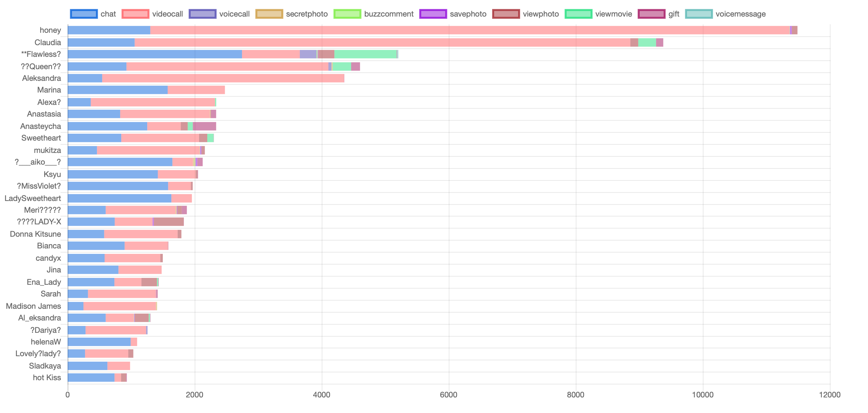Click the 'Sladkaya' axis label
868x413 pixels.
(x=45, y=366)
